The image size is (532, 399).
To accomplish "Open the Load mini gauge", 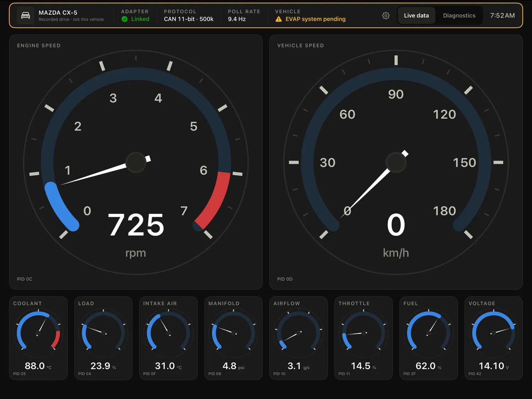I will [x=103, y=338].
